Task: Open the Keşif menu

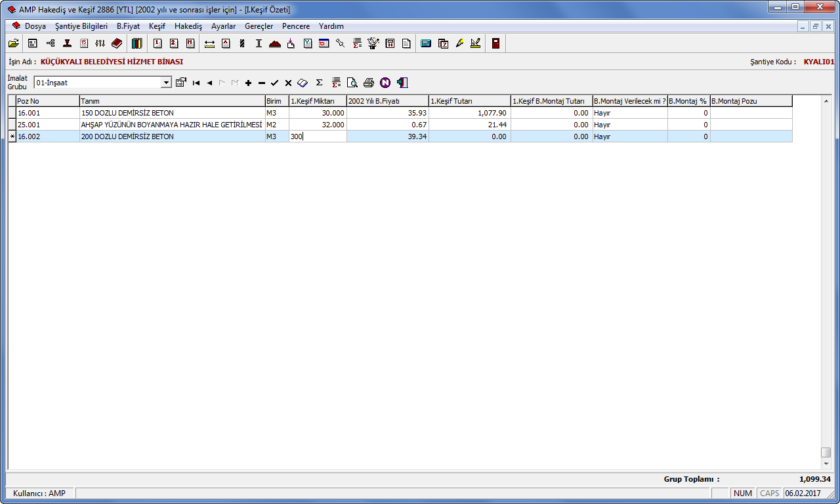Action: (157, 26)
